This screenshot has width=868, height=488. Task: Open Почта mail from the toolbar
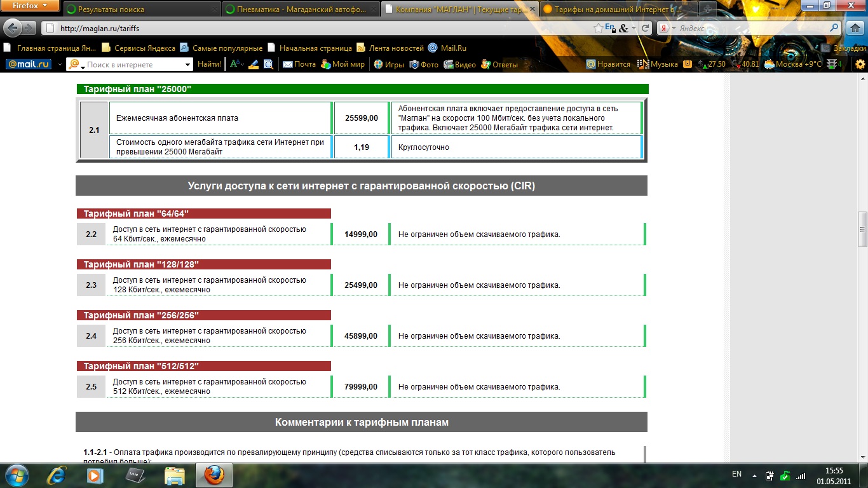299,64
